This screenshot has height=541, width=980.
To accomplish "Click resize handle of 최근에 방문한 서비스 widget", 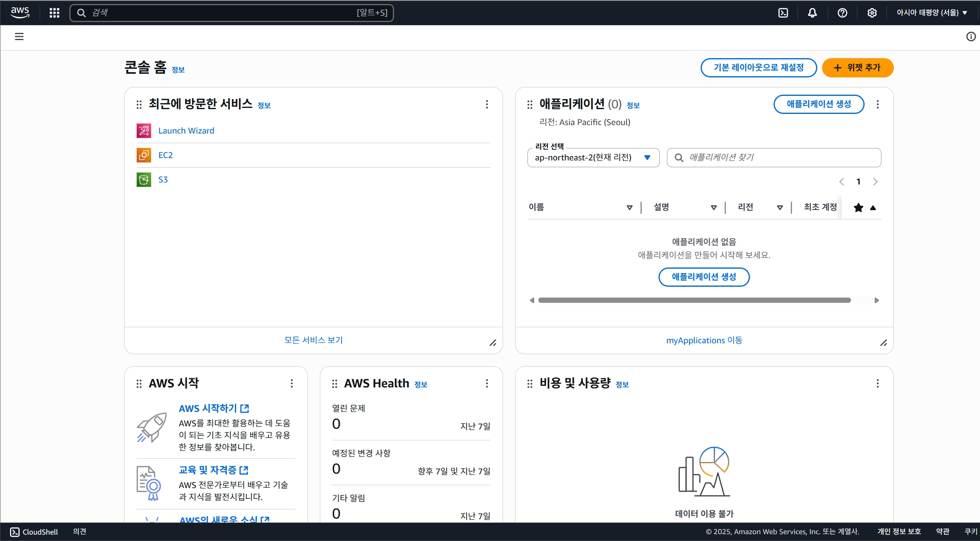I will (493, 343).
